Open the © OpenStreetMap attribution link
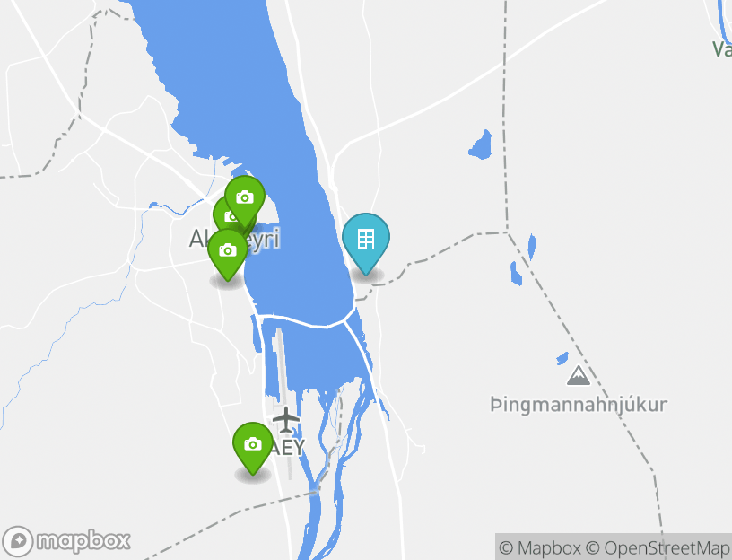Screen dimensions: 732x560 pos(658,547)
